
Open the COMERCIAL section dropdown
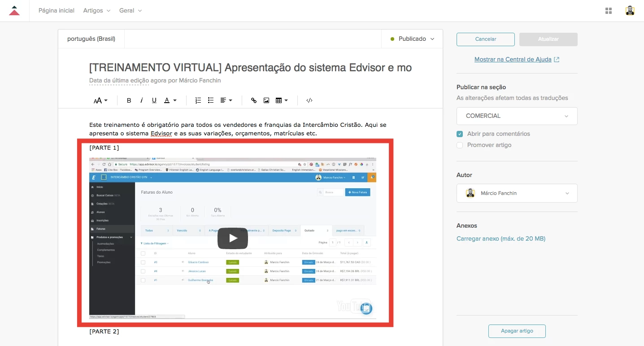point(517,116)
